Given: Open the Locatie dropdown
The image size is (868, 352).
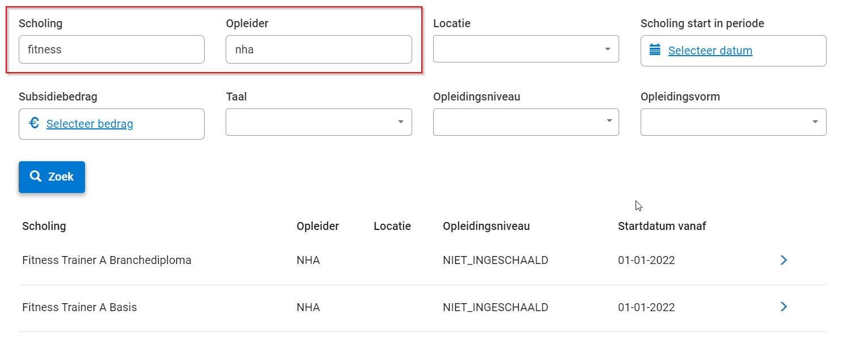Looking at the screenshot, I should pos(526,49).
